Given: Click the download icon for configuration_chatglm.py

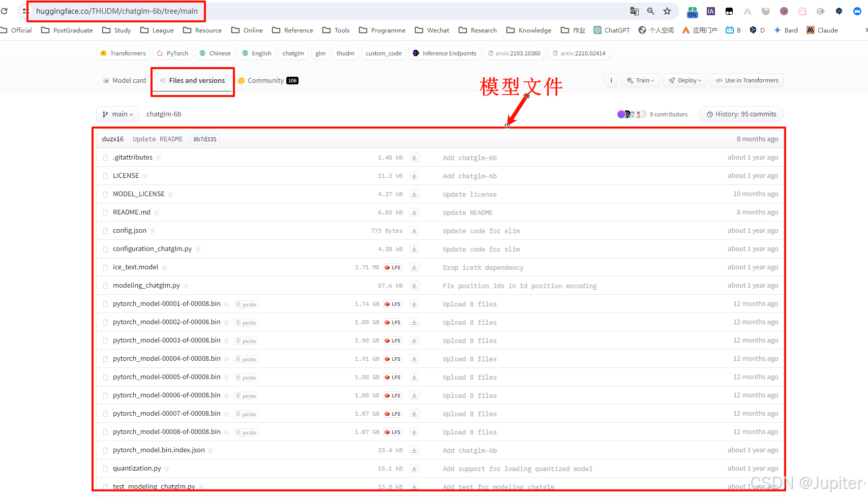Looking at the screenshot, I should (x=414, y=249).
